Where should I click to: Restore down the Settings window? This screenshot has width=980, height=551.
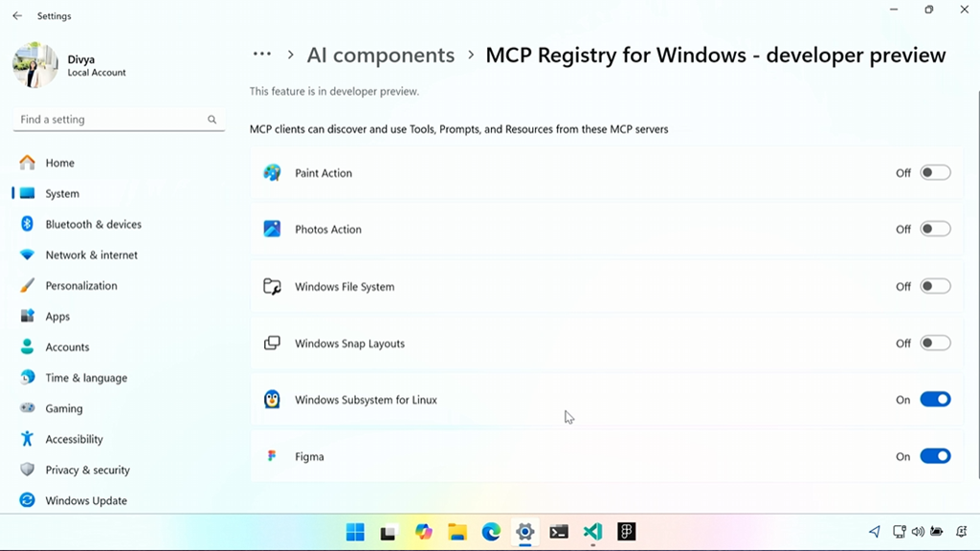point(928,10)
